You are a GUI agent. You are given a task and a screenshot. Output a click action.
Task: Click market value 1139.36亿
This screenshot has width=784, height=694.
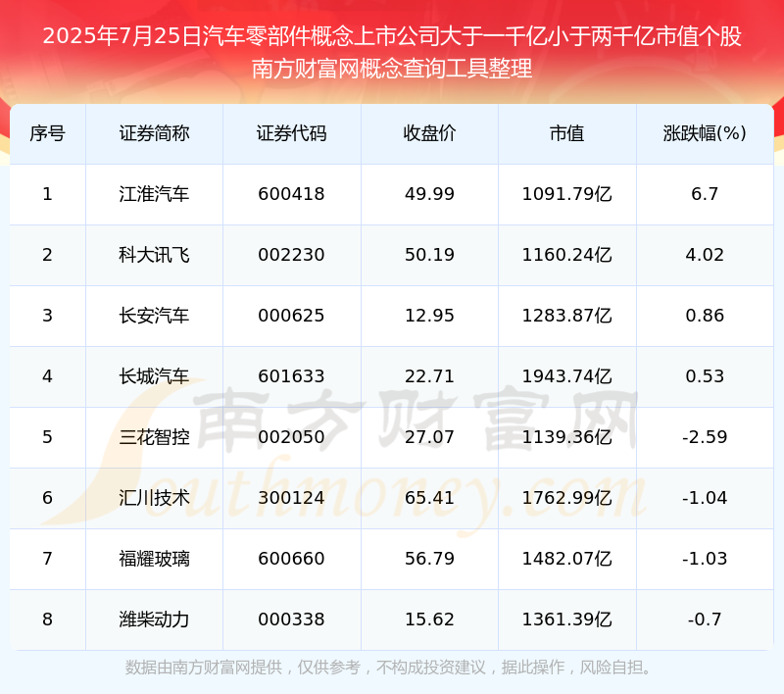pos(567,437)
